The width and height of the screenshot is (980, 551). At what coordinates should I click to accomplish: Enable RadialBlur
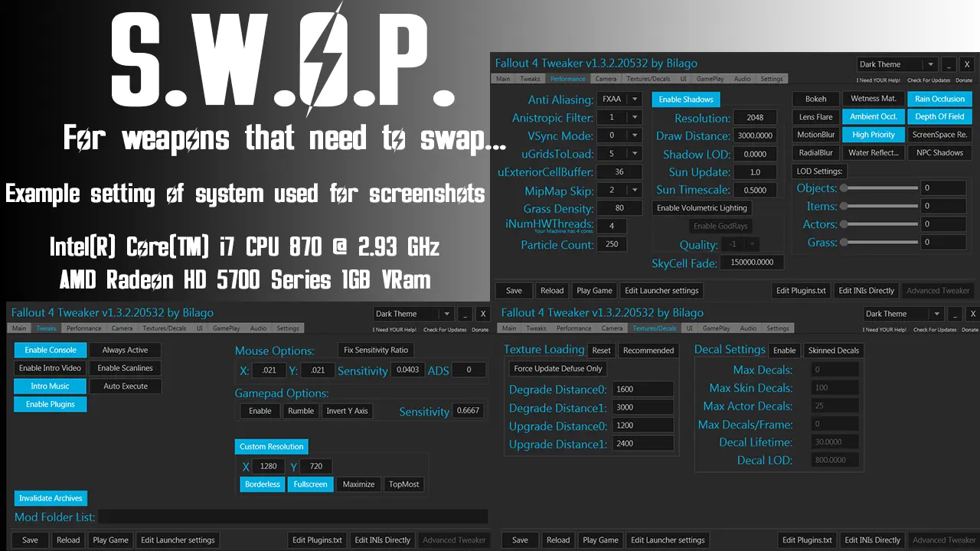(815, 153)
